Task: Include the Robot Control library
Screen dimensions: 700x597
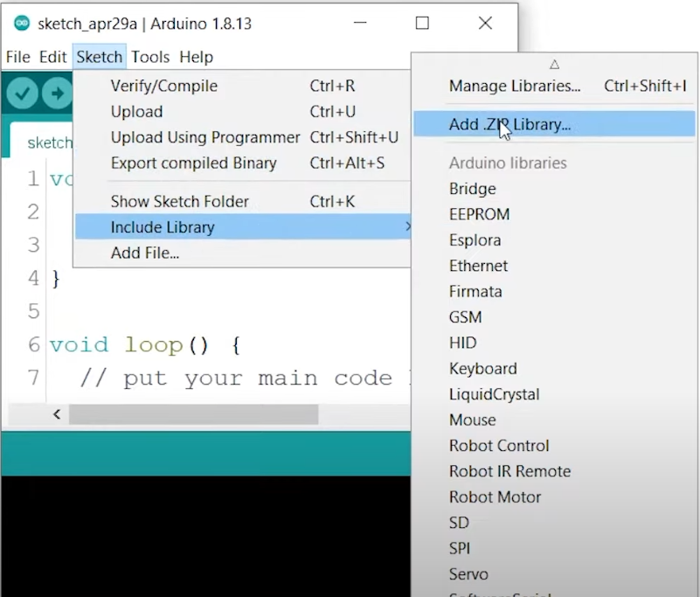Action: click(x=554, y=446)
